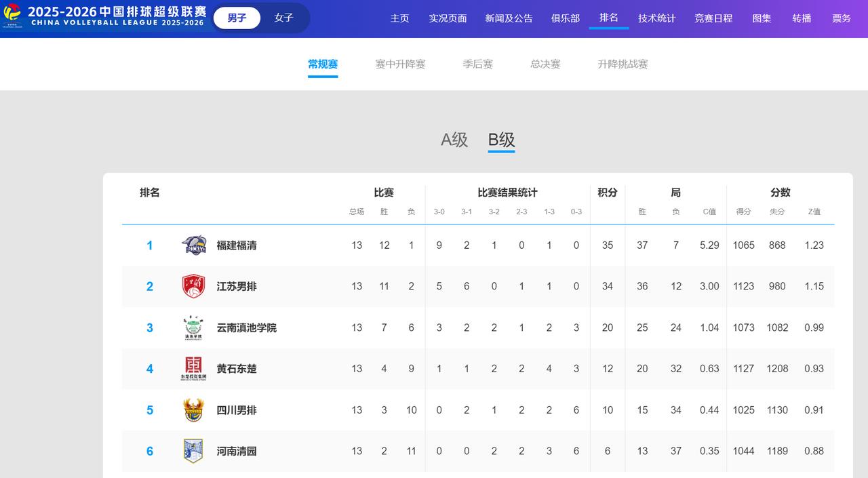This screenshot has width=868, height=478.
Task: Open the 俱乐部 menu
Action: (x=566, y=18)
